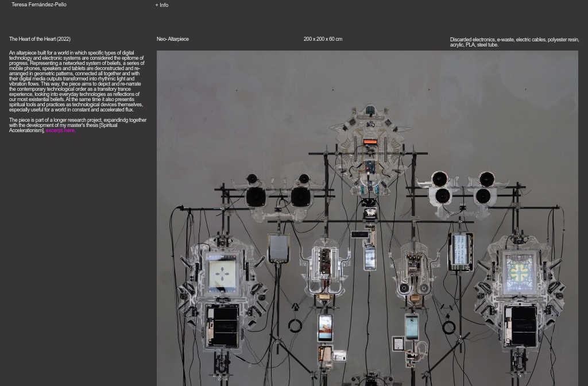Viewport: 588px width, 386px height.
Task: Click the title The Heart of the Heart (2022)
Action: coord(40,39)
